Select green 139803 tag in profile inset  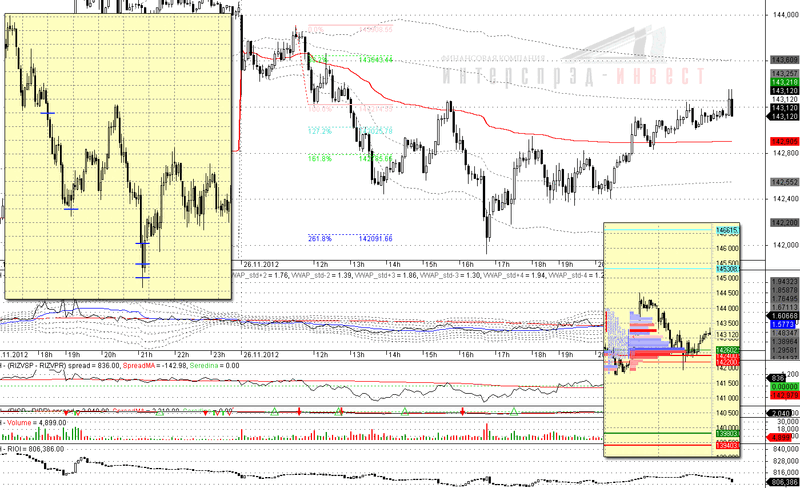(x=728, y=433)
